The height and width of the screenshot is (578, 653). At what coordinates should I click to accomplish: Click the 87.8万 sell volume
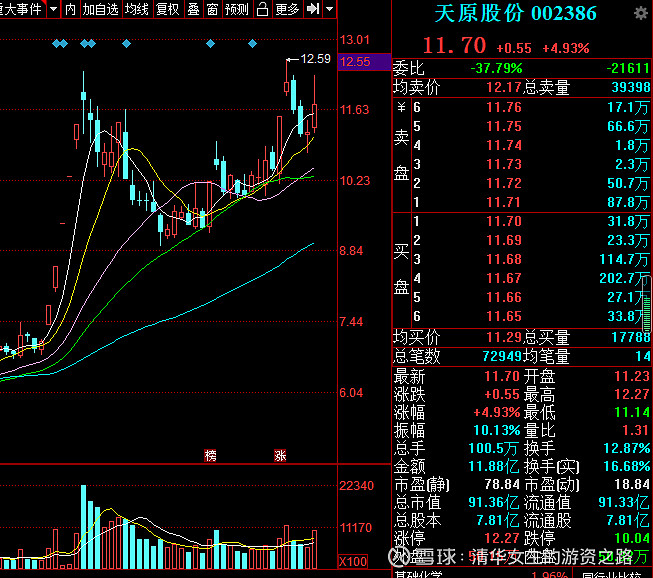pos(628,202)
